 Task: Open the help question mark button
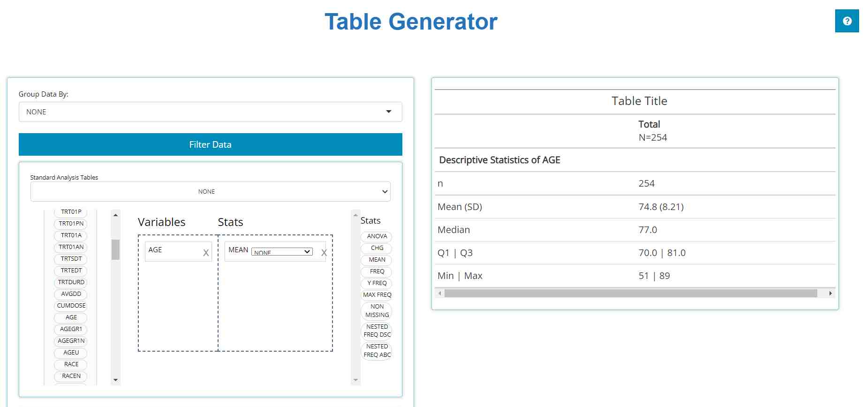[x=846, y=21]
